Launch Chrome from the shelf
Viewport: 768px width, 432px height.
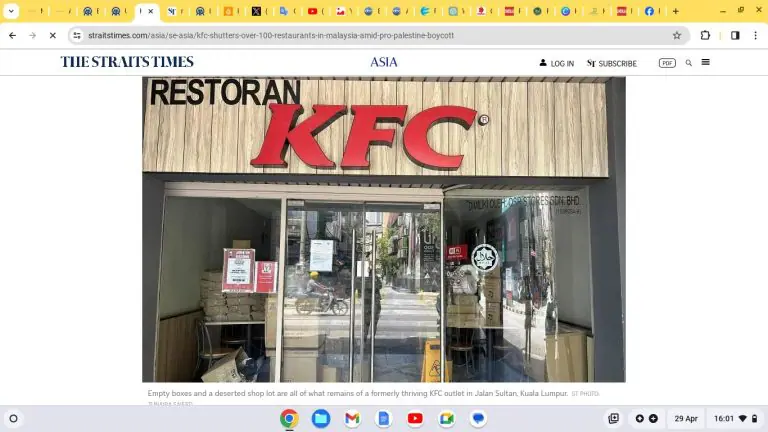click(x=289, y=418)
